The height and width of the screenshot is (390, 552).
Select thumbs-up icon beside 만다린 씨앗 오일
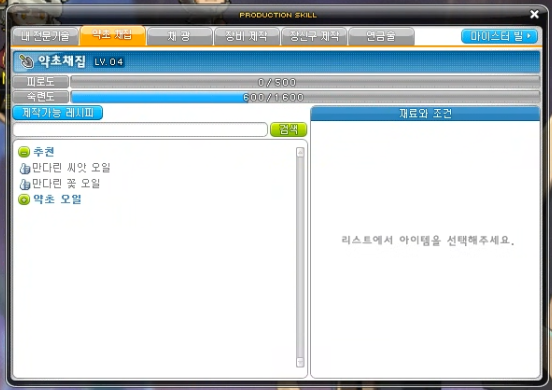[25, 169]
